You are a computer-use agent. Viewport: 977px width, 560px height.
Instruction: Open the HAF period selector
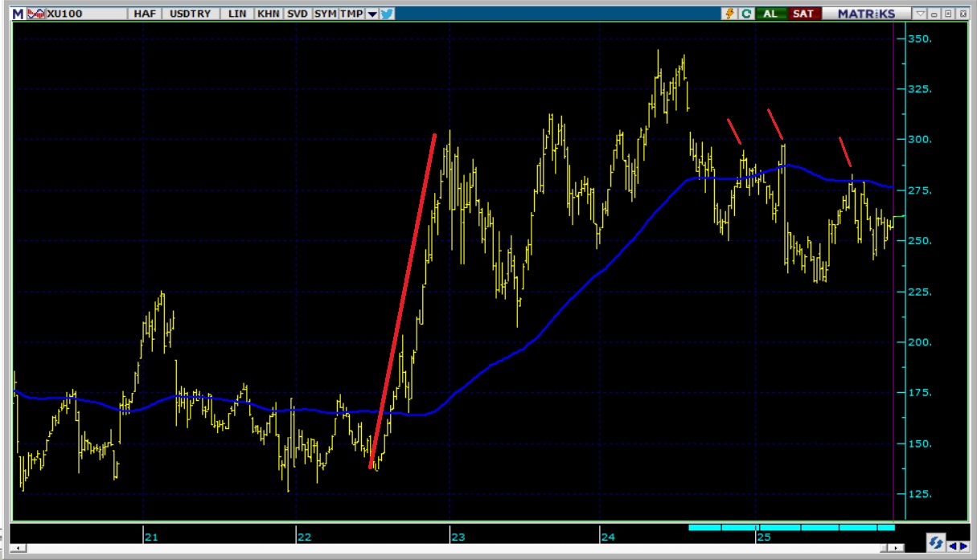pyautogui.click(x=146, y=14)
